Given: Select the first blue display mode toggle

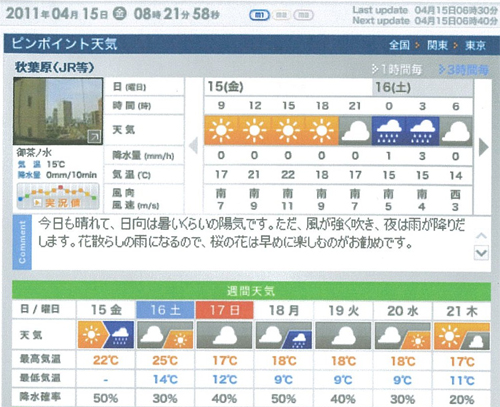Looking at the screenshot, I should click(259, 15).
